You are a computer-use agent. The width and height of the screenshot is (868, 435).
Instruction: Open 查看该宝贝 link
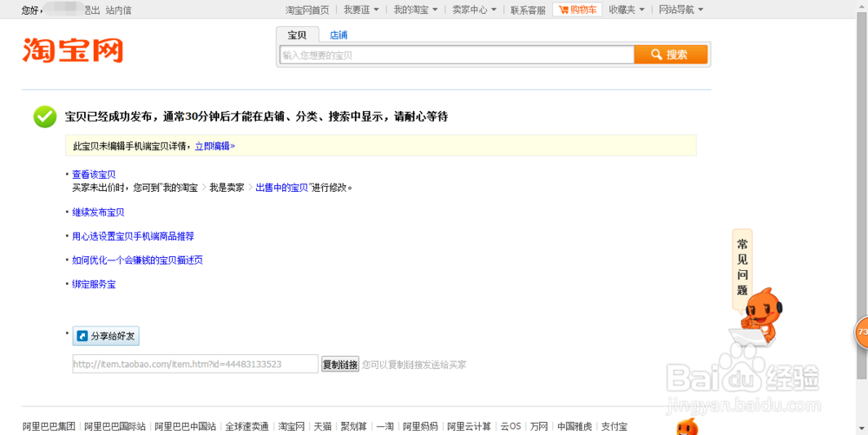(94, 175)
